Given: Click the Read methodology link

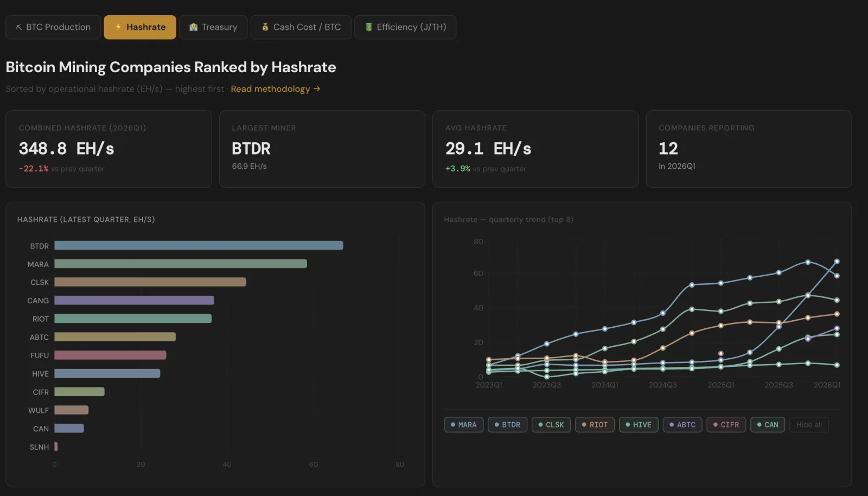Looking at the screenshot, I should [276, 89].
